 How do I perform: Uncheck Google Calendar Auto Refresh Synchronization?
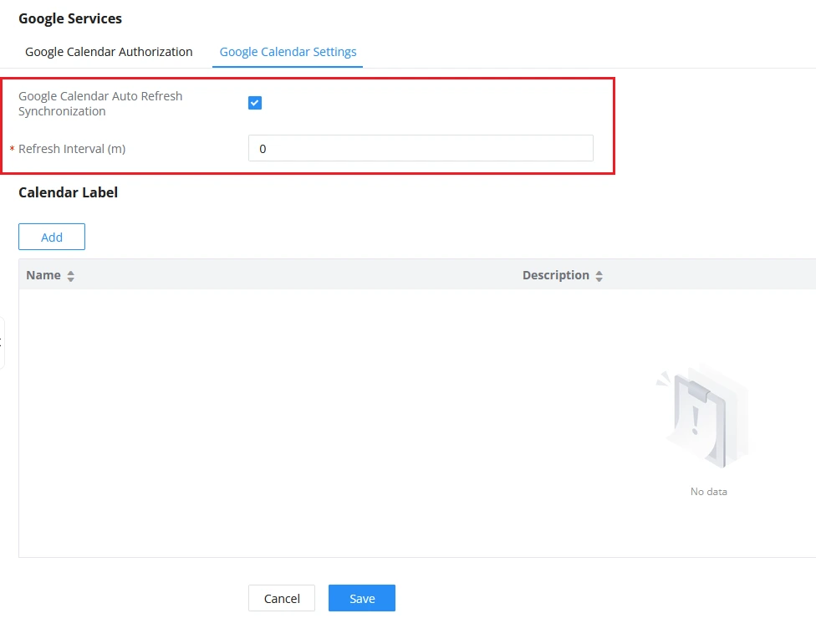click(255, 103)
